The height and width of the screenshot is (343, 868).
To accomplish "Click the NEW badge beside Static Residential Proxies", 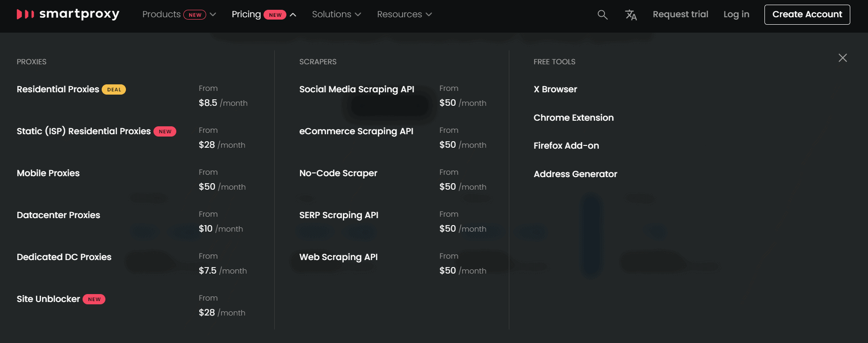I will pyautogui.click(x=165, y=131).
